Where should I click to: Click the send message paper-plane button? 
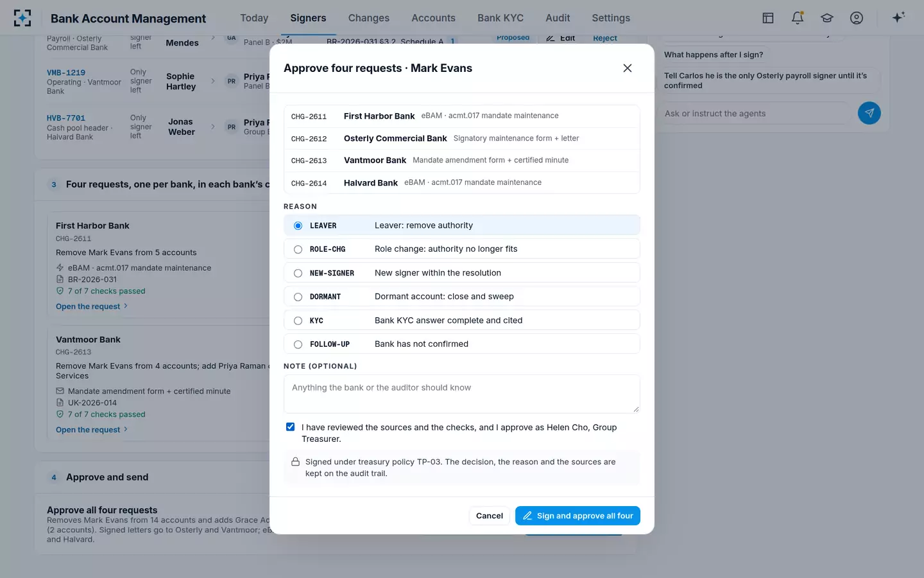point(869,113)
